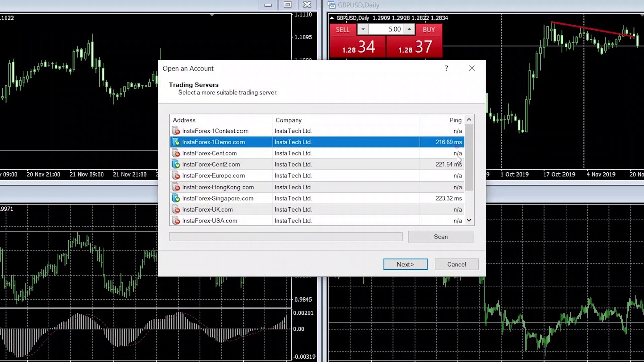This screenshot has height=362, width=644.
Task: Close the left chart window
Action: click(307, 5)
